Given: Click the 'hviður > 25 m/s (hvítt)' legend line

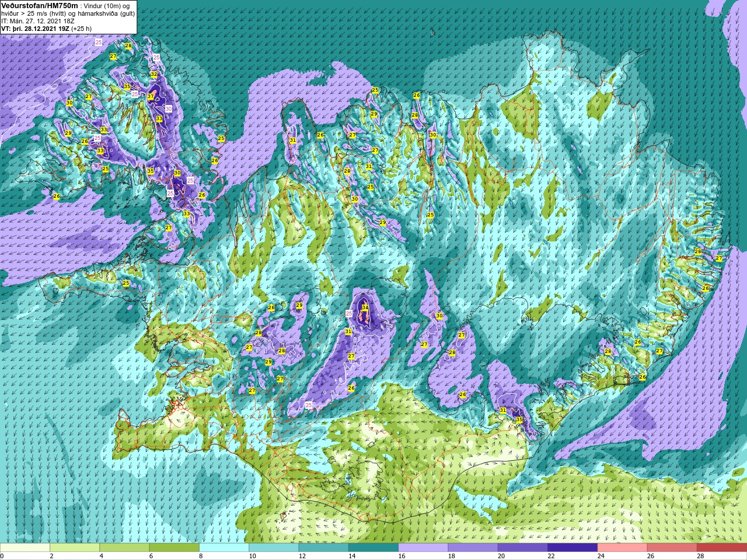Looking at the screenshot, I should pos(34,13).
